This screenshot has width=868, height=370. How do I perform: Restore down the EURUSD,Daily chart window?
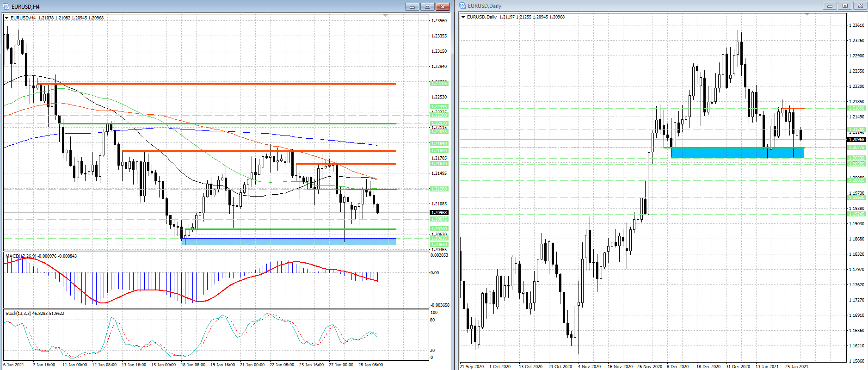pyautogui.click(x=845, y=6)
